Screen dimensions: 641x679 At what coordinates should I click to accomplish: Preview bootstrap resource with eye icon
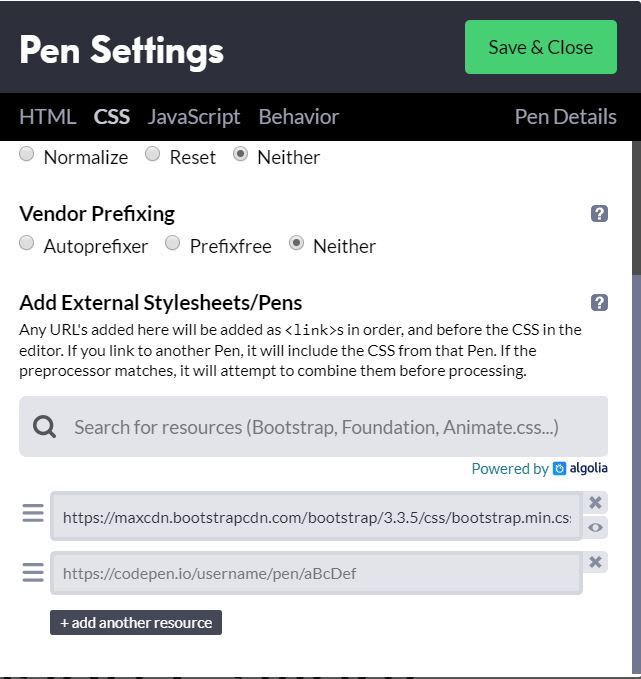pyautogui.click(x=595, y=527)
